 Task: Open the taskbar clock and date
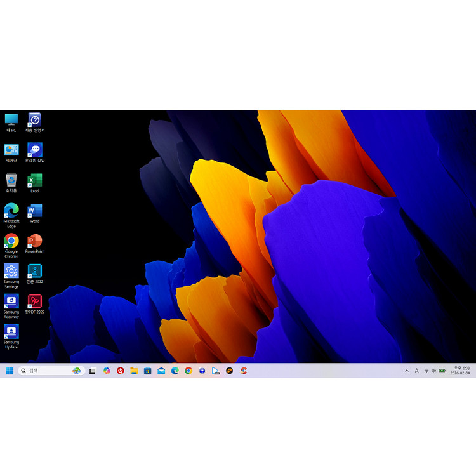[x=460, y=371]
